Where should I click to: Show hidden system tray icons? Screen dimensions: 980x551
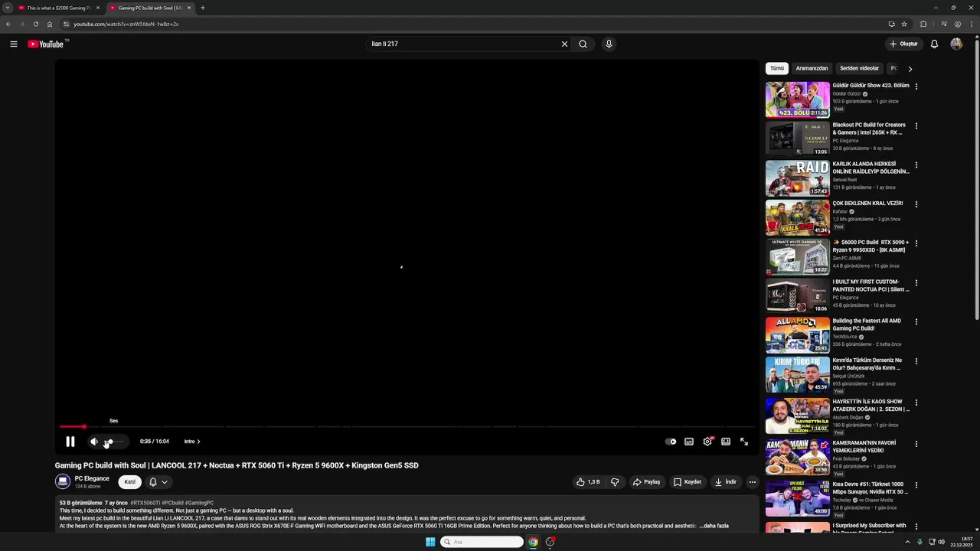point(907,542)
